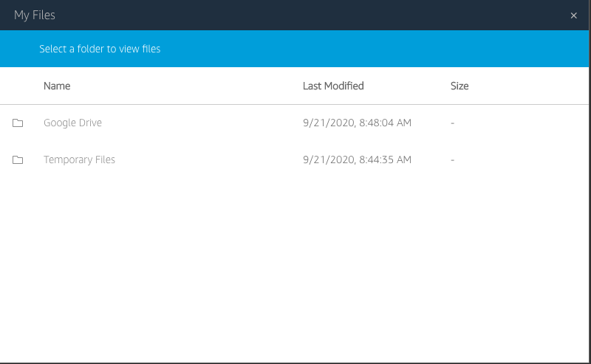591x364 pixels.
Task: Click the size dash for Google Drive
Action: (x=452, y=123)
